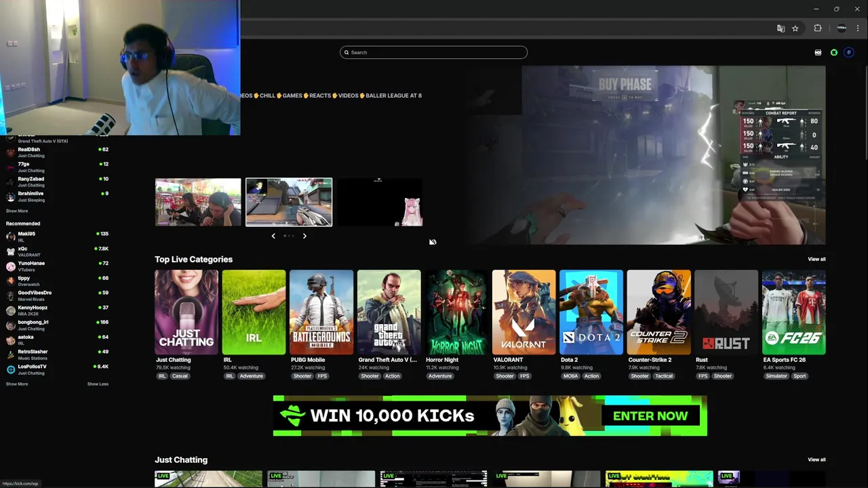Open the Counter-Strike 2 category card
The width and height of the screenshot is (868, 488).
point(658,312)
